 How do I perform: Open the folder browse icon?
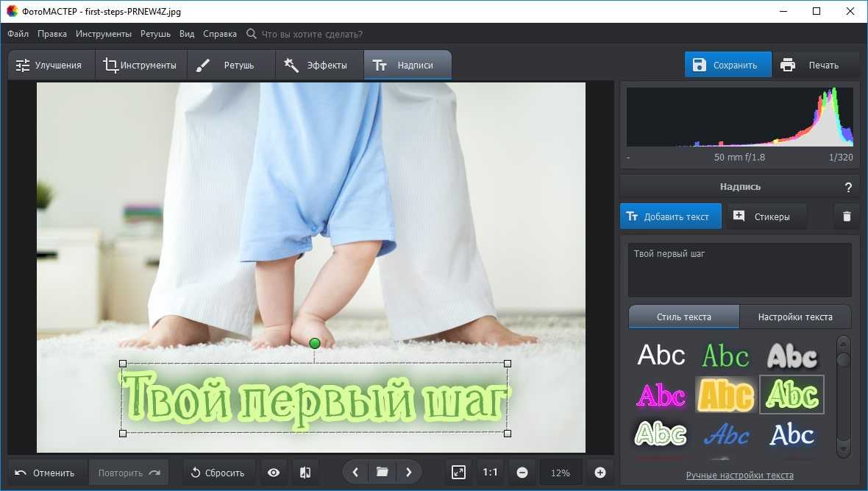tap(382, 473)
